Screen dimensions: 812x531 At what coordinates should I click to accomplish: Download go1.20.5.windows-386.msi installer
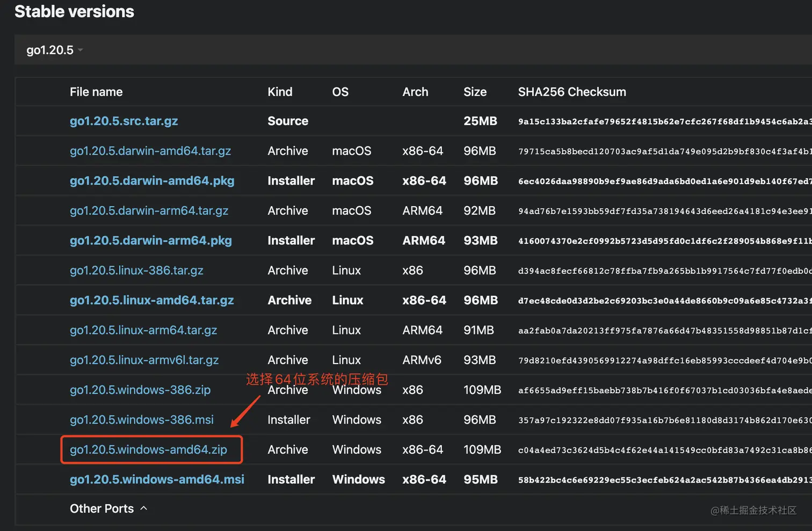(142, 420)
